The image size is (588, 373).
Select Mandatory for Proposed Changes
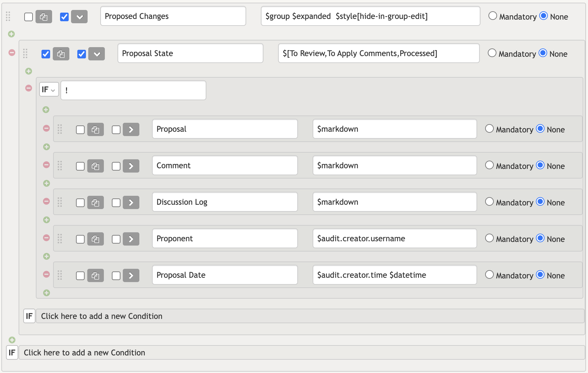pyautogui.click(x=493, y=16)
